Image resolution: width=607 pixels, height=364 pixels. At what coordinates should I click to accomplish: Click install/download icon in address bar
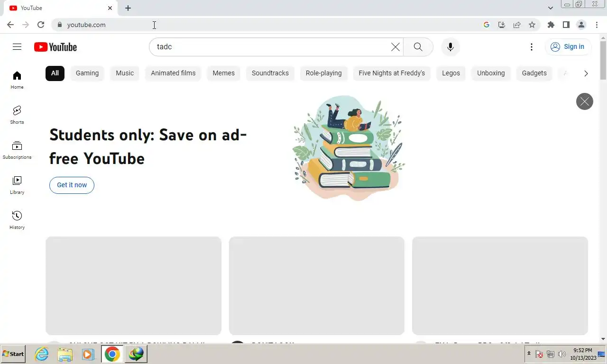[x=501, y=25]
